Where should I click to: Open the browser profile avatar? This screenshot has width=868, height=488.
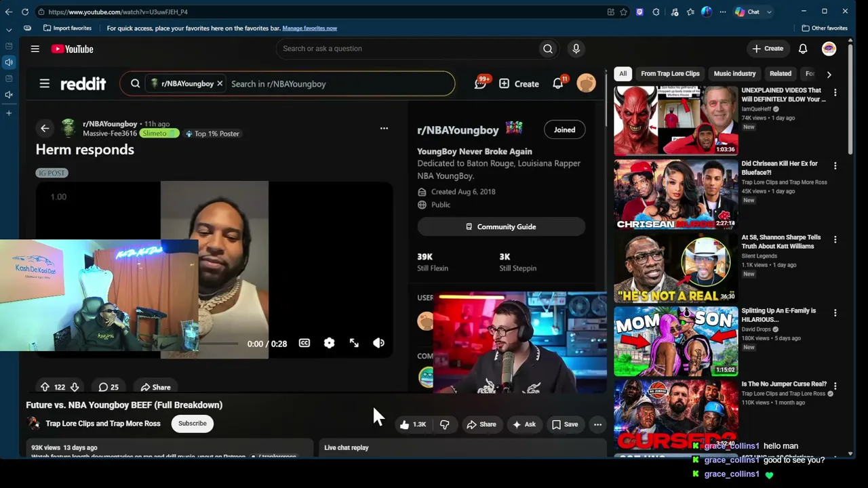[707, 12]
